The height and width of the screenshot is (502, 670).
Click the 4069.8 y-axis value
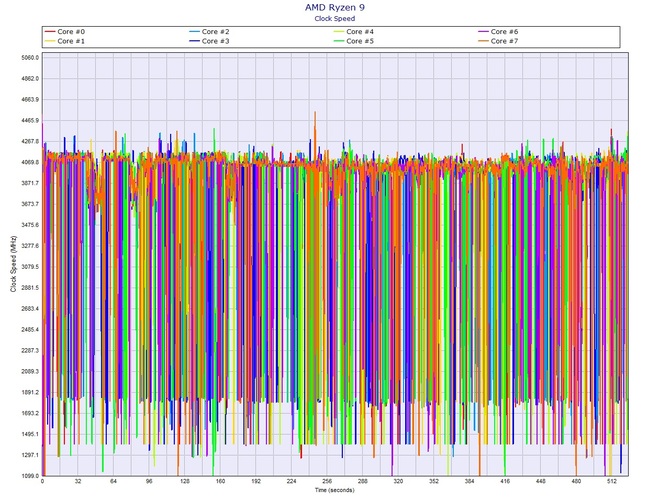(x=30, y=162)
